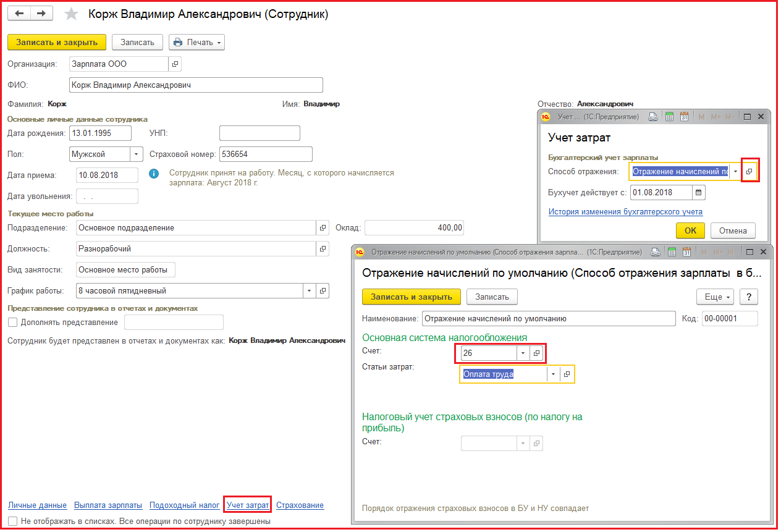Toggle Не отображать в списках checkbox
The width and height of the screenshot is (781, 532).
tap(12, 521)
